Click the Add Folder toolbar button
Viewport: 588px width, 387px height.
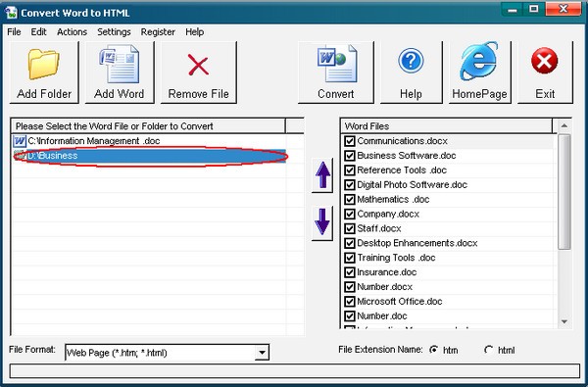pyautogui.click(x=44, y=73)
